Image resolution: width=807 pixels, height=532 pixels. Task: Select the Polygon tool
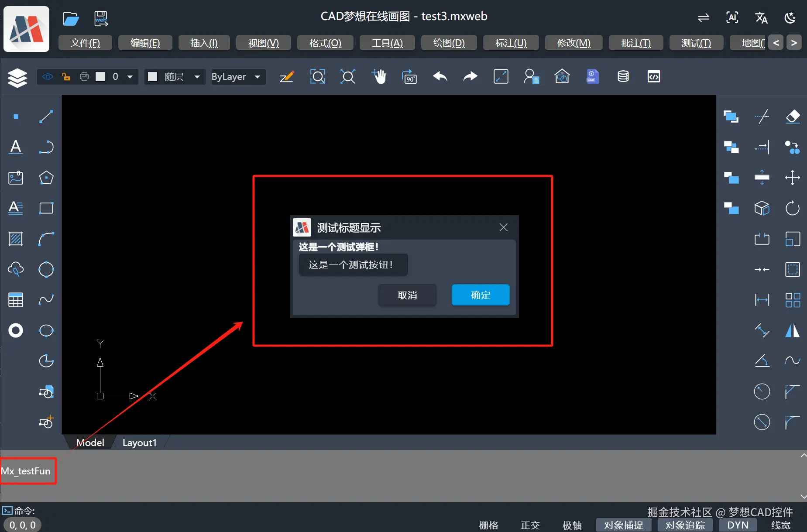46,178
